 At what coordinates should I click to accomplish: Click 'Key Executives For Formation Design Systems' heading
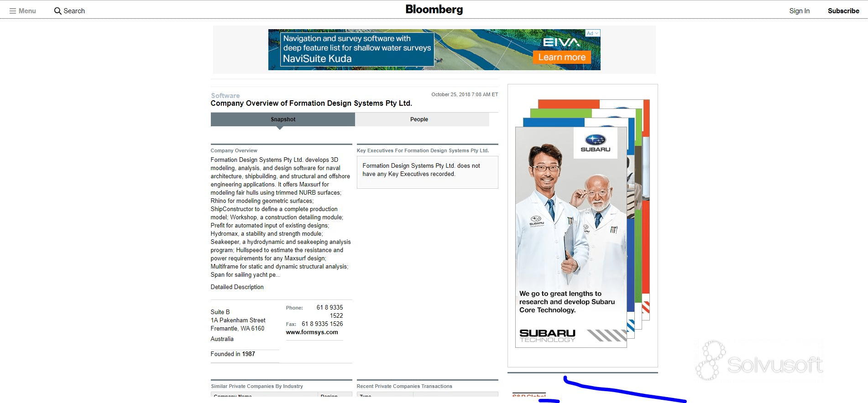pos(423,150)
